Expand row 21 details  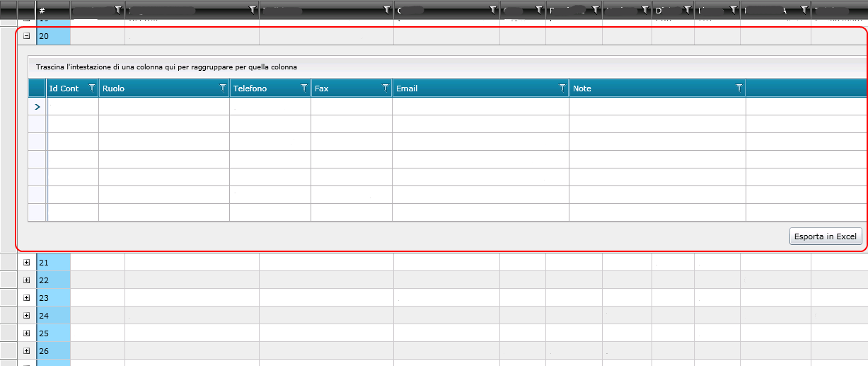tap(27, 262)
